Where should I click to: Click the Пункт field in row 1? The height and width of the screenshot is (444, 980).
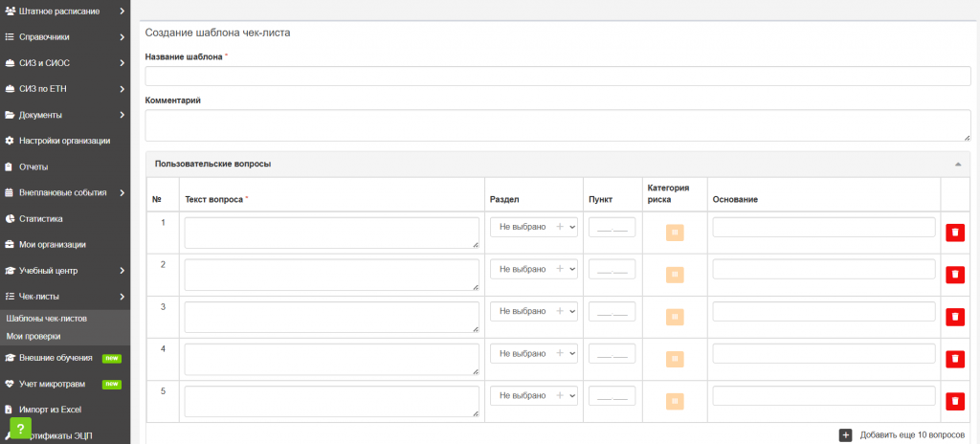pos(612,227)
